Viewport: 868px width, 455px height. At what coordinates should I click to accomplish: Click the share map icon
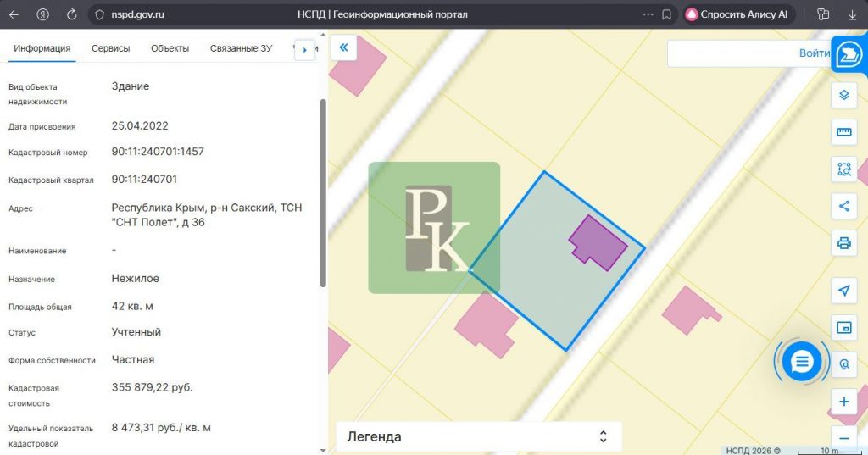click(843, 206)
